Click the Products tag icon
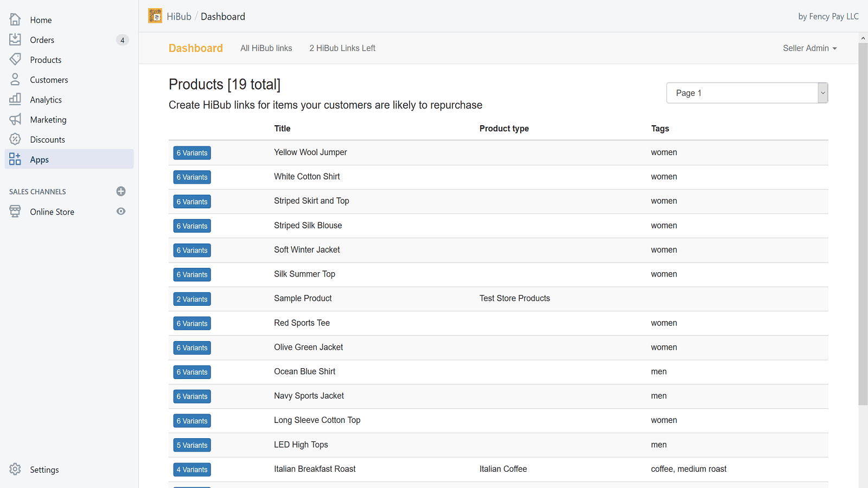Viewport: 868px width, 488px height. 15,59
